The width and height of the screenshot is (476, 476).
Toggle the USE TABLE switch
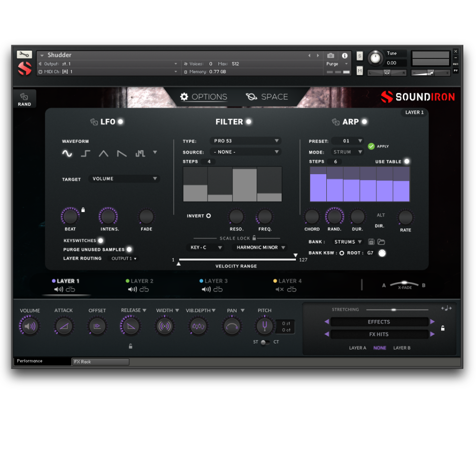tap(406, 161)
